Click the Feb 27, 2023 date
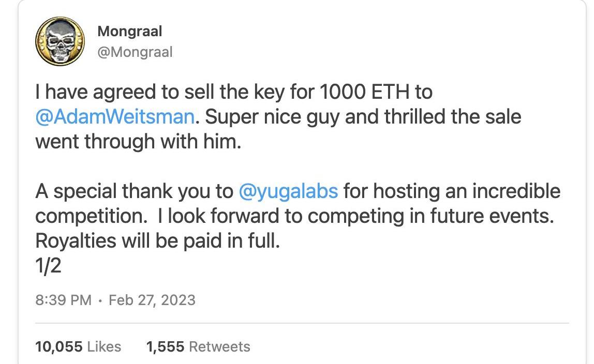This screenshot has height=364, width=594. (x=152, y=300)
